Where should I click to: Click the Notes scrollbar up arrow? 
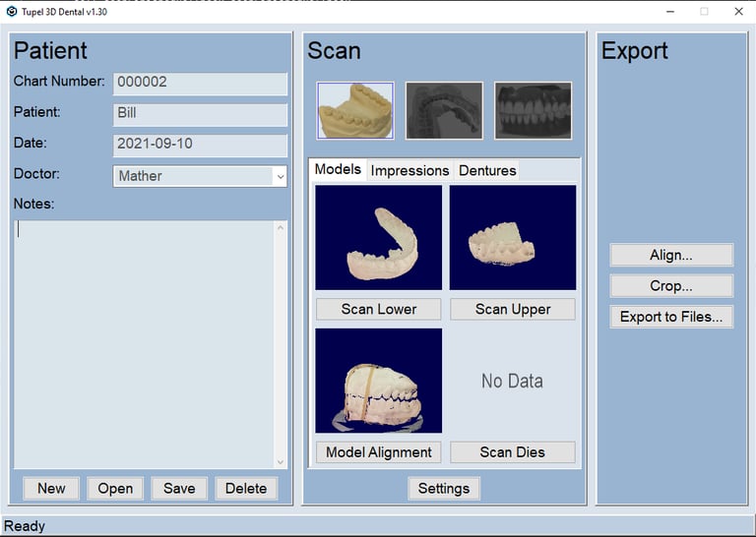281,227
